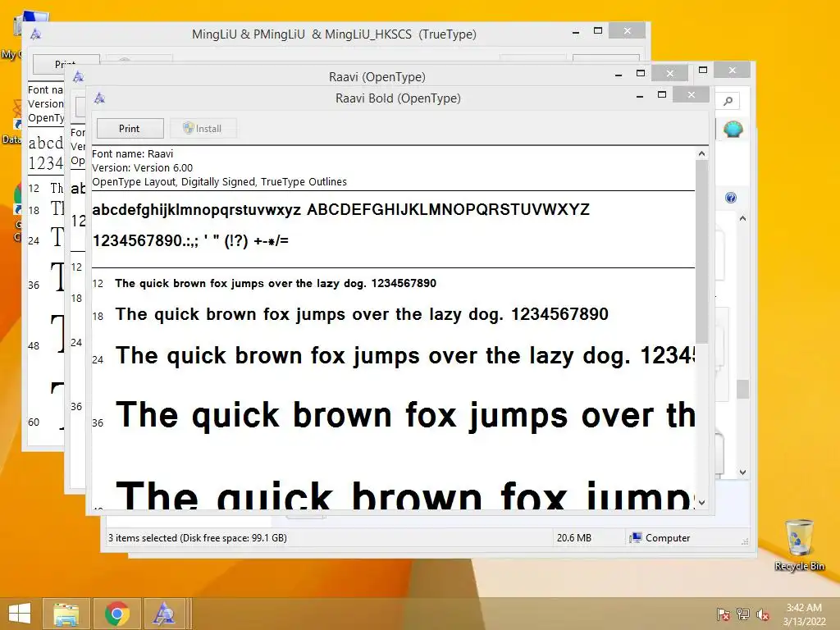Click the Print button in Raavi Bold window
Screen dimensions: 840x630
click(130, 129)
